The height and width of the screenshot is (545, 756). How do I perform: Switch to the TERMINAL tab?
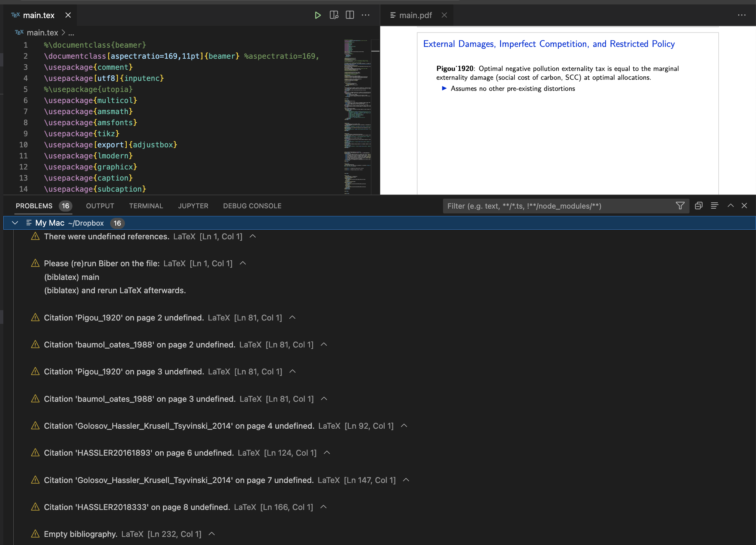[x=146, y=206]
